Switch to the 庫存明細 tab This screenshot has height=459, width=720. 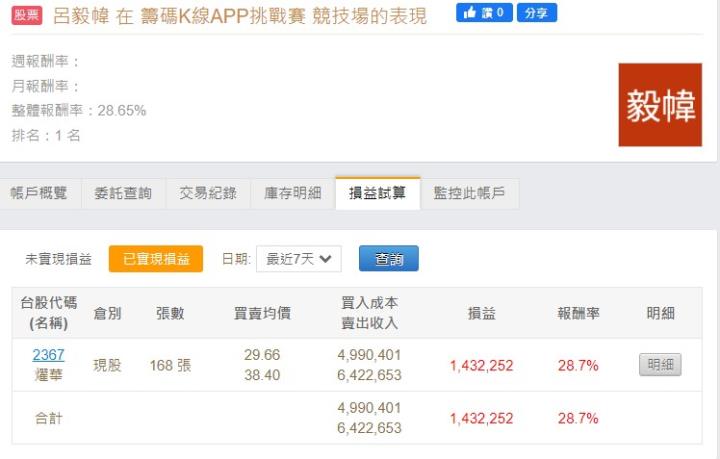coord(292,193)
